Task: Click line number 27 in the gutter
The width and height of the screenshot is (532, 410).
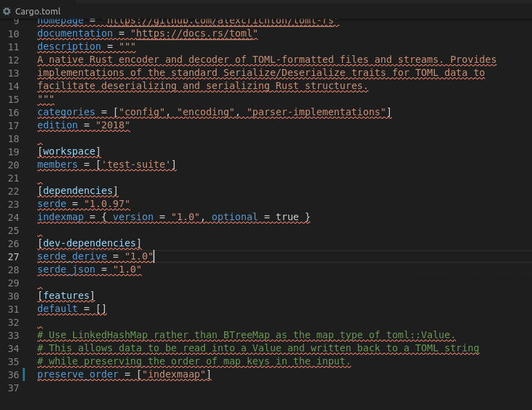Action: tap(14, 257)
